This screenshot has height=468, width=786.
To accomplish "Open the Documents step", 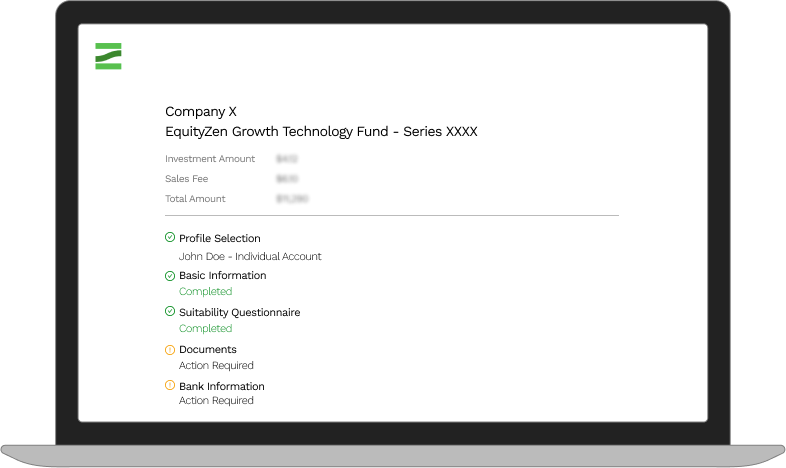I will [207, 350].
